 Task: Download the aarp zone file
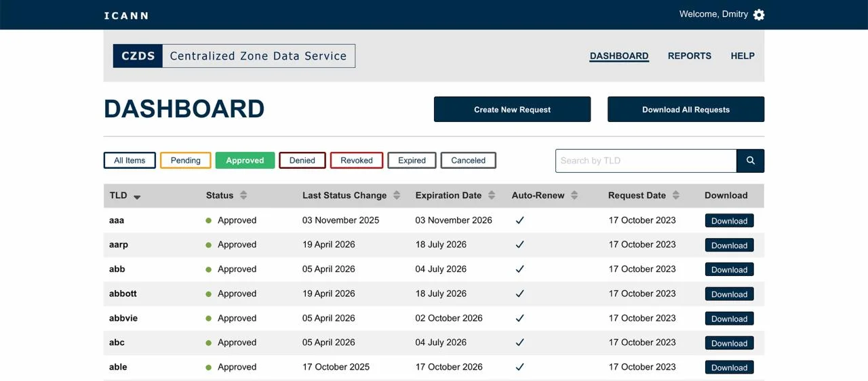click(730, 245)
